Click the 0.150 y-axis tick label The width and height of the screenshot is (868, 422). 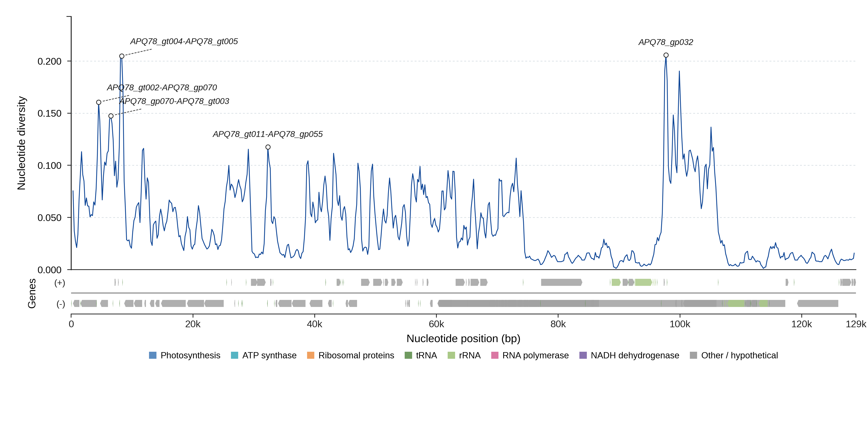click(50, 113)
